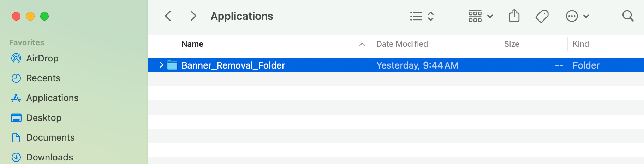Sort files by Kind column
644x164 pixels.
tap(580, 44)
